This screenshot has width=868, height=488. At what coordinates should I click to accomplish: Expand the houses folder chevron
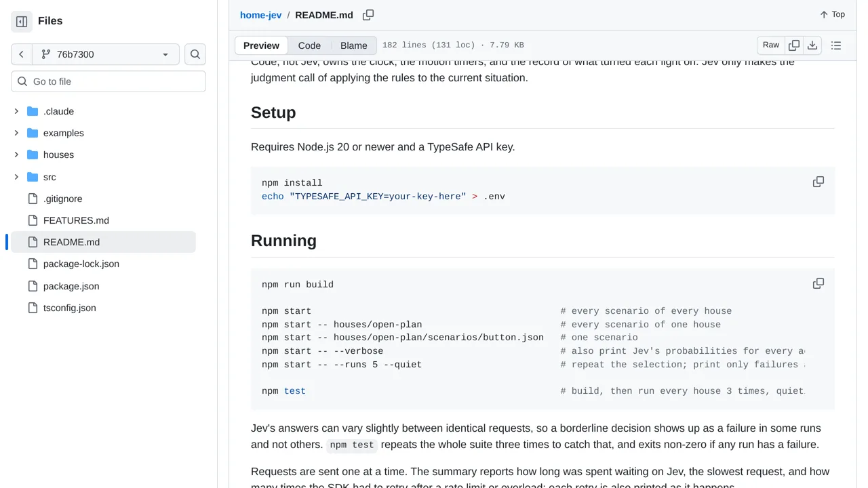(x=16, y=155)
